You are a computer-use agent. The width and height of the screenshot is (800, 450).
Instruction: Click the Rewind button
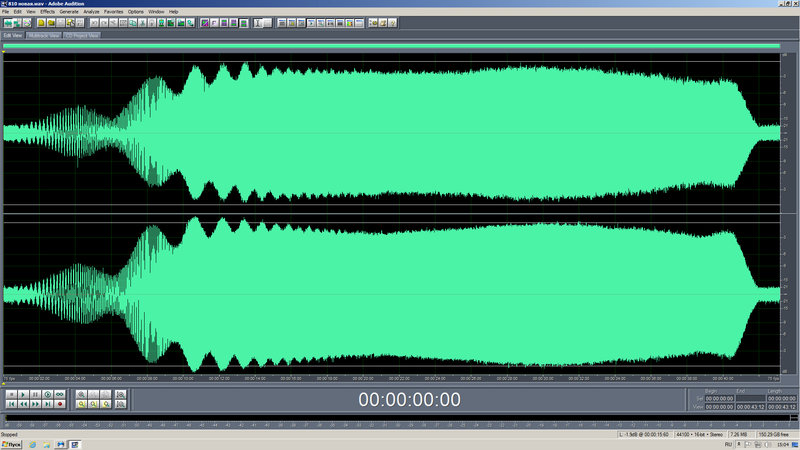[23, 404]
